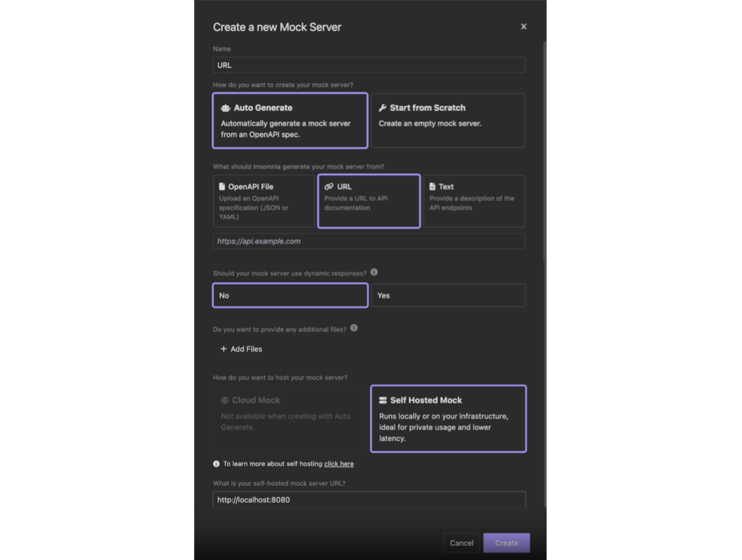
Task: Click the robot icon beside Auto Generate
Action: (225, 108)
